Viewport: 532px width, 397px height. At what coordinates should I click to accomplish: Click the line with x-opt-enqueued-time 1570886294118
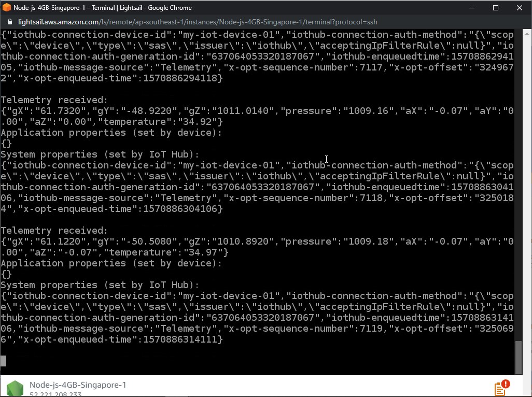tap(111, 78)
